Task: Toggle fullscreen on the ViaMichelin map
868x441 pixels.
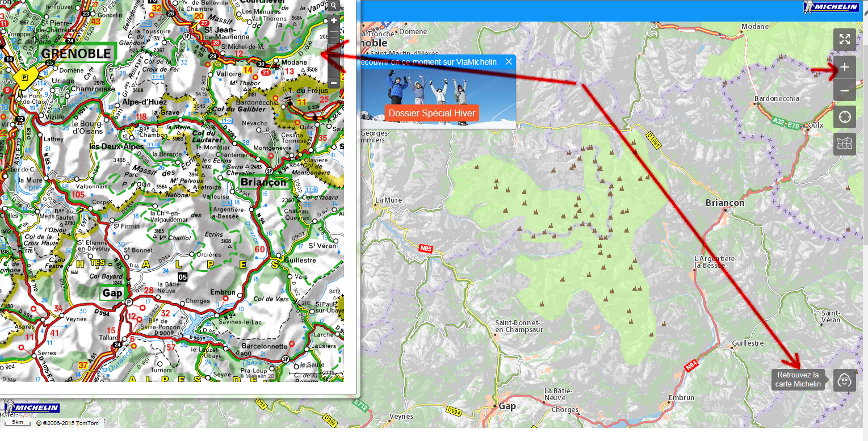Action: pos(844,39)
